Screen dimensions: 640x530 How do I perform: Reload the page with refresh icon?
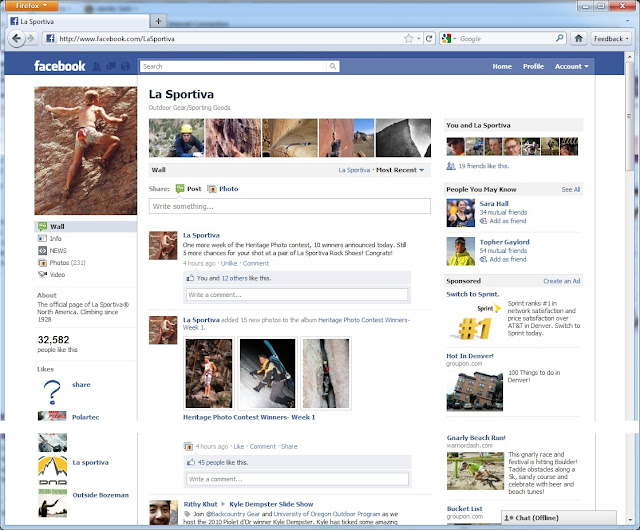pyautogui.click(x=429, y=39)
